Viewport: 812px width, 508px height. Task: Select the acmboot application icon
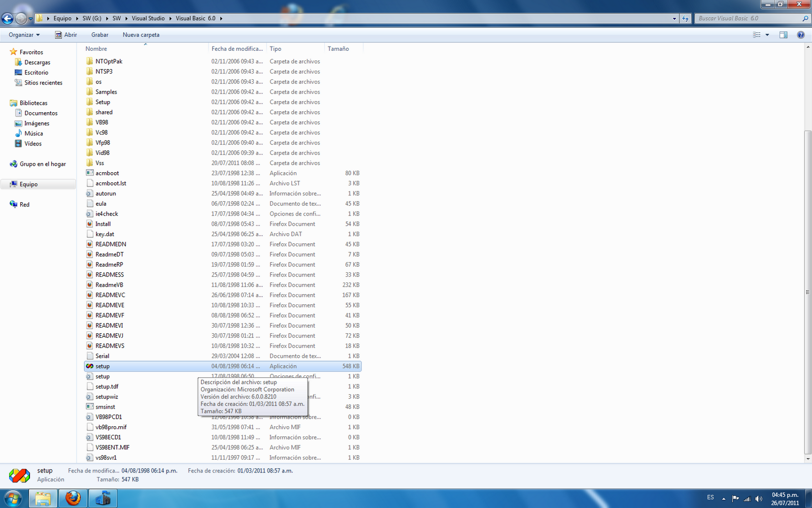(x=90, y=173)
